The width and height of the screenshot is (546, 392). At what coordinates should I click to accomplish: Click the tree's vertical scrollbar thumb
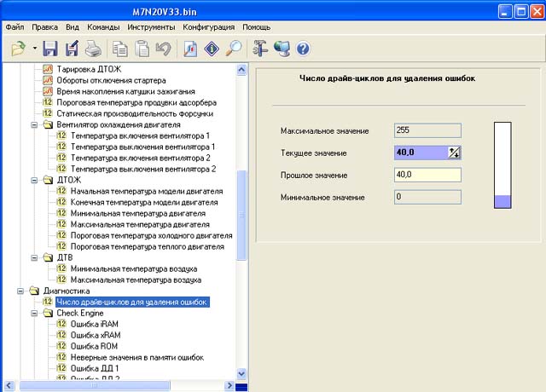pos(241,215)
